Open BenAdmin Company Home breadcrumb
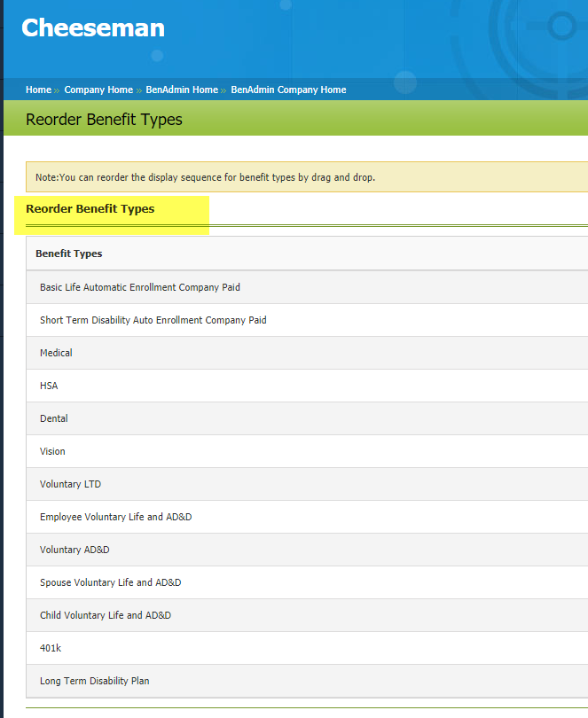The image size is (588, 718). (288, 90)
